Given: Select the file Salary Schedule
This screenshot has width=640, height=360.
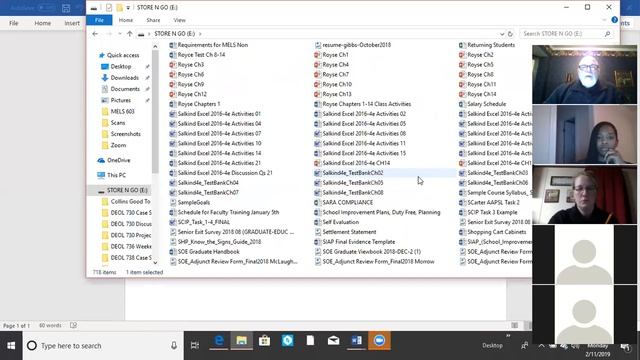Looking at the screenshot, I should [x=486, y=104].
